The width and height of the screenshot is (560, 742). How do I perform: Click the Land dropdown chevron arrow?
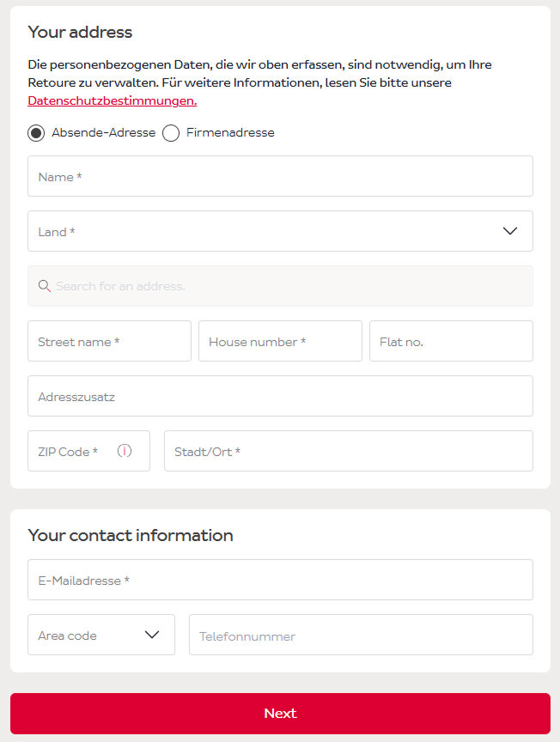[x=510, y=231]
